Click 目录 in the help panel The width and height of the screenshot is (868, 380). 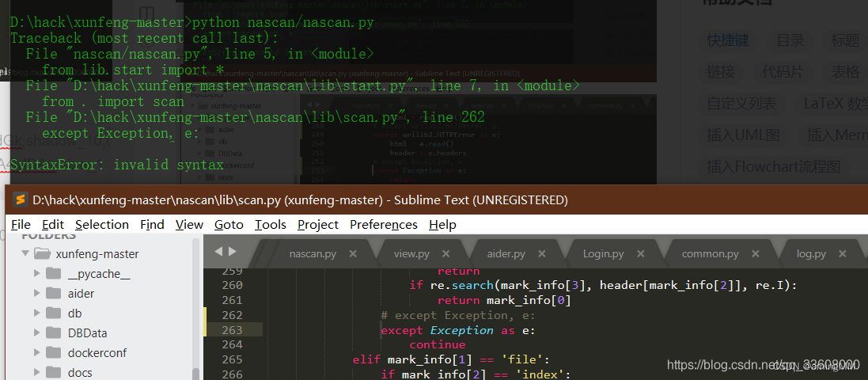[x=790, y=40]
